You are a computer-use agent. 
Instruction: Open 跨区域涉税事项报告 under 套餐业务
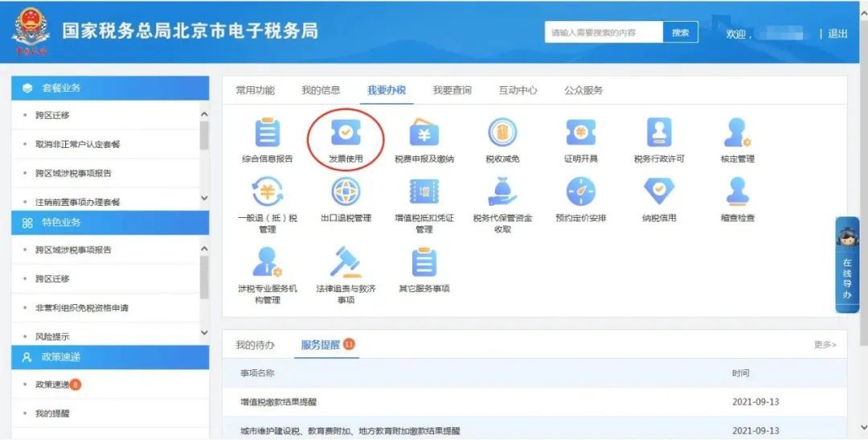74,173
